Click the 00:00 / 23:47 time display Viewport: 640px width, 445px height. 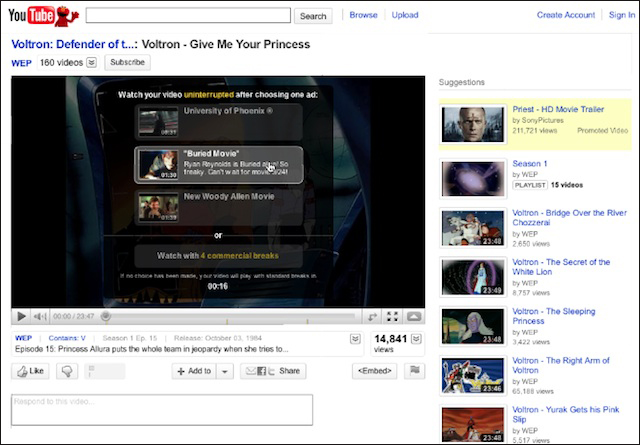pyautogui.click(x=73, y=316)
